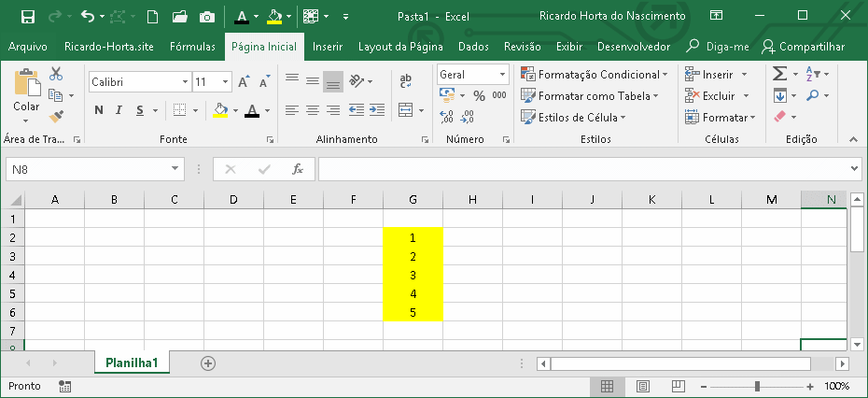Click the camera icon in the quick access toolbar
The width and height of the screenshot is (868, 398).
pyautogui.click(x=207, y=17)
